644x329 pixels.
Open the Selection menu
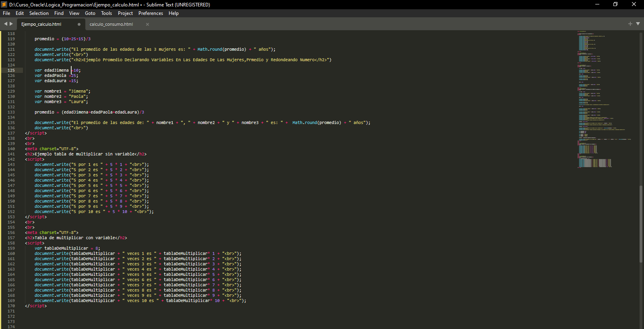point(39,13)
